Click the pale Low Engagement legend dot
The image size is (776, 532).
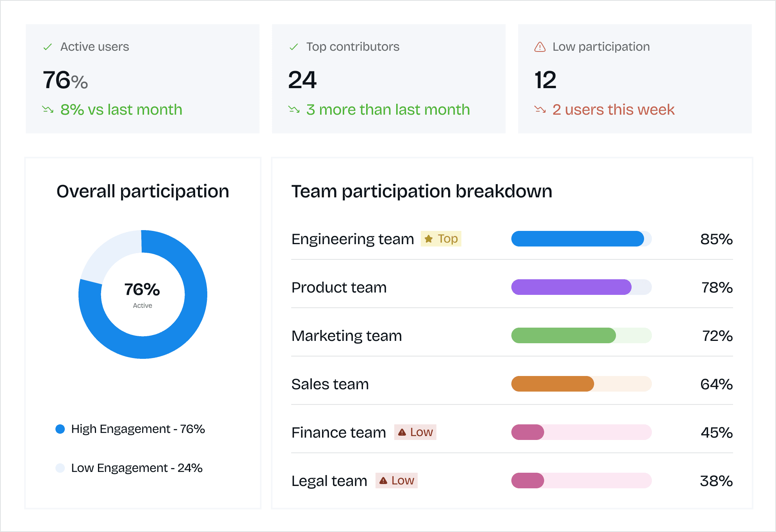coord(60,468)
